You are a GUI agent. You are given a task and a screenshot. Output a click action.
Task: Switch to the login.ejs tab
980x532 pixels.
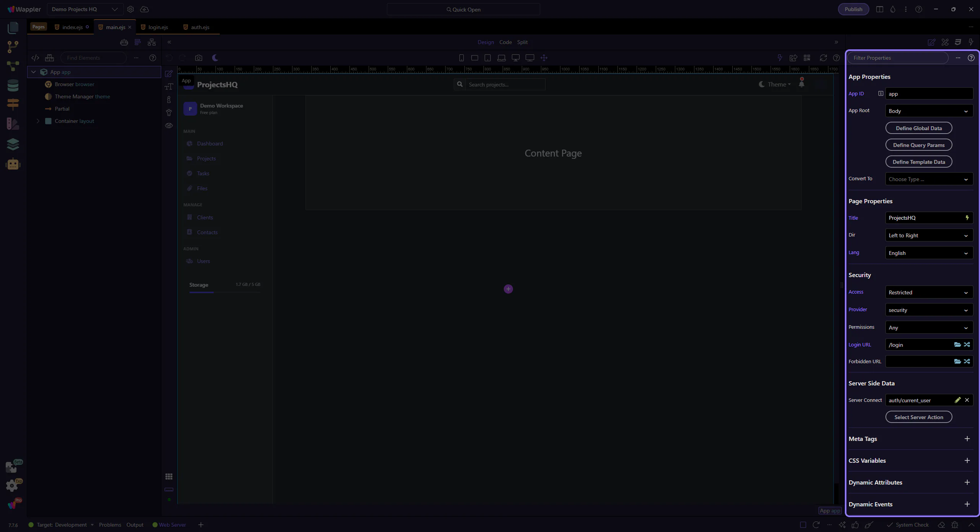click(x=158, y=27)
